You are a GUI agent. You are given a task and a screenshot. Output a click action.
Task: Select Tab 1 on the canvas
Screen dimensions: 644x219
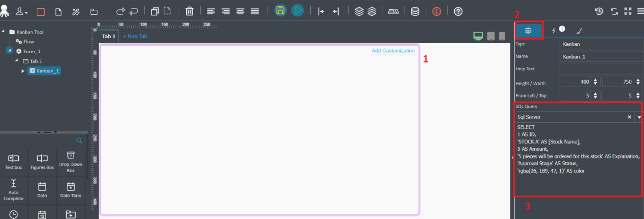tap(108, 36)
